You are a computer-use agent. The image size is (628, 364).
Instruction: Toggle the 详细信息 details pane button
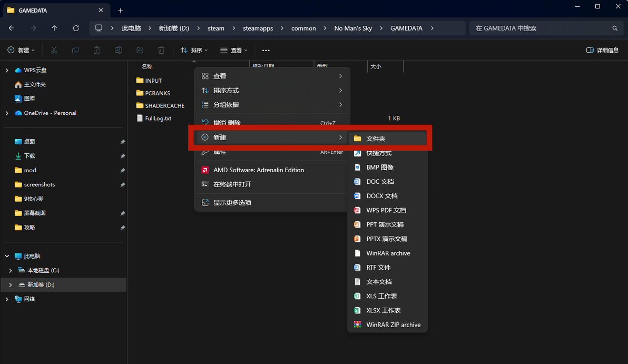click(602, 50)
